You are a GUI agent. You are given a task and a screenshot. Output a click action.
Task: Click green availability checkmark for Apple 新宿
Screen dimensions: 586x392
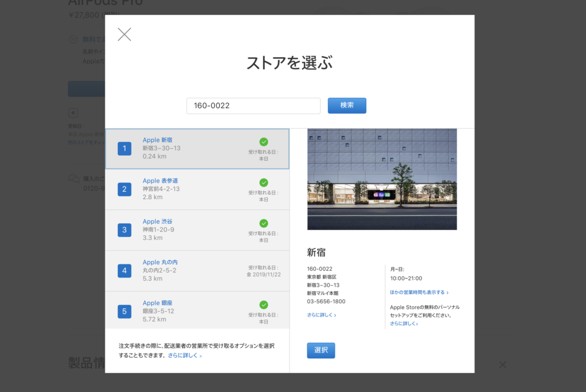263,142
